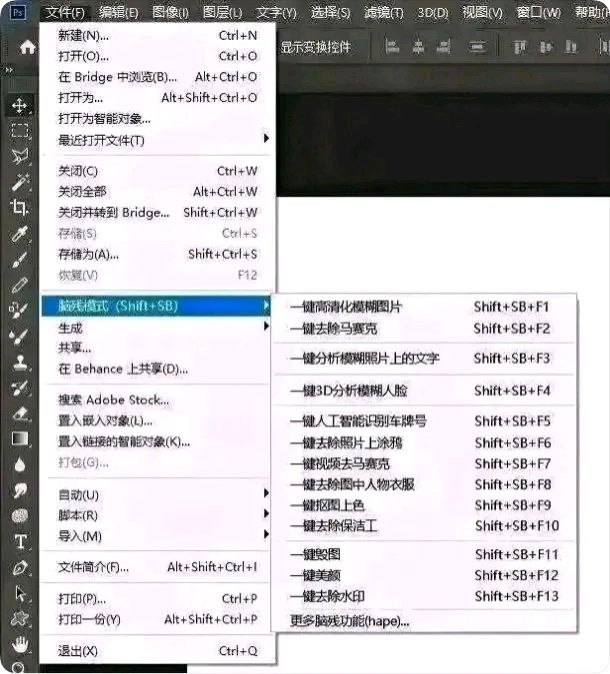The width and height of the screenshot is (610, 674).
Task: Click the align right edges icon
Action: click(444, 46)
